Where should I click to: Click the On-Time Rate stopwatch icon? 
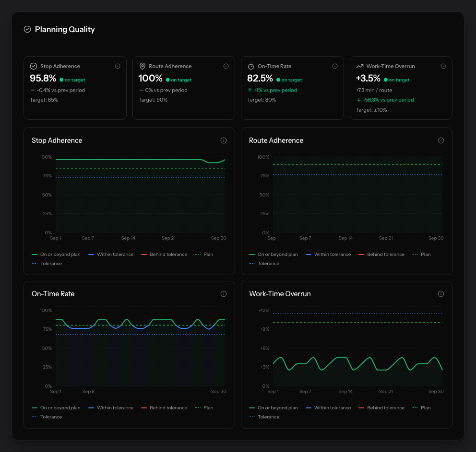251,66
